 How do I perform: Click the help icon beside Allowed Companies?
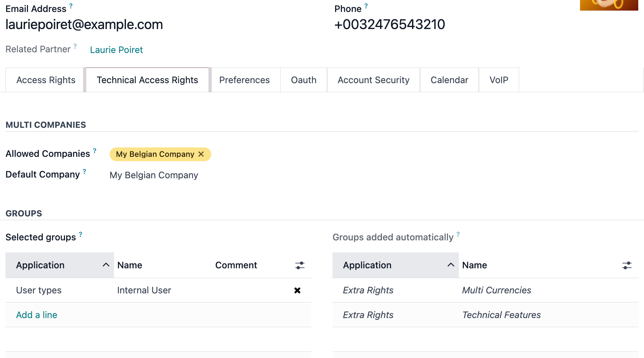(x=94, y=150)
